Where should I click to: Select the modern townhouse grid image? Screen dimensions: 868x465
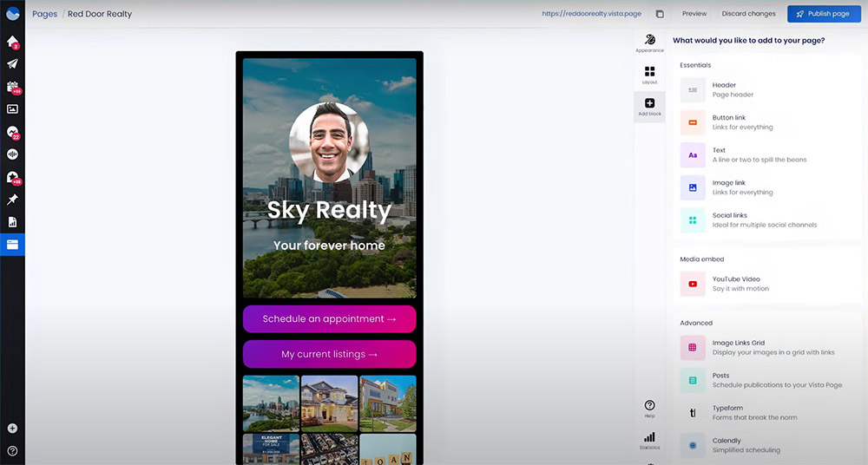click(x=387, y=403)
